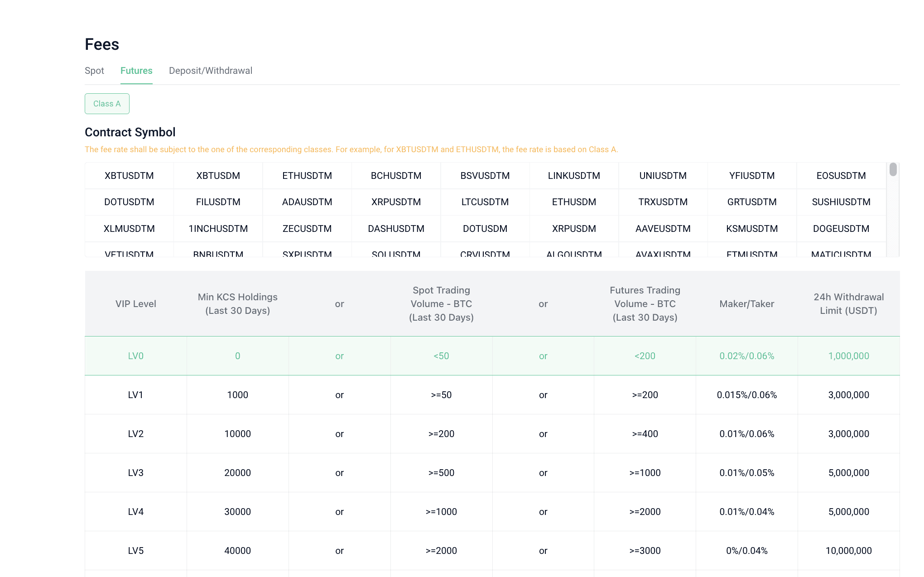Image resolution: width=924 pixels, height=577 pixels.
Task: Open the Deposit/Withdrawal tab
Action: [211, 71]
